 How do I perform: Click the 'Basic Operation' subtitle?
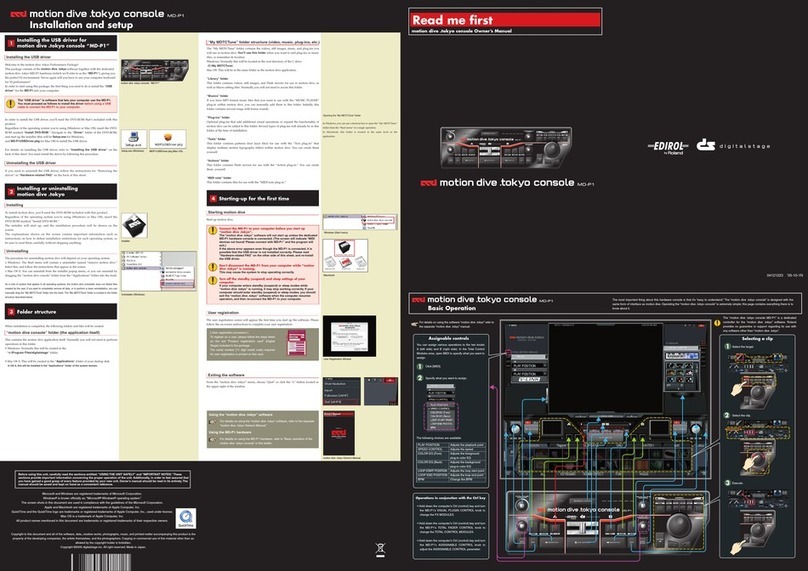point(451,308)
